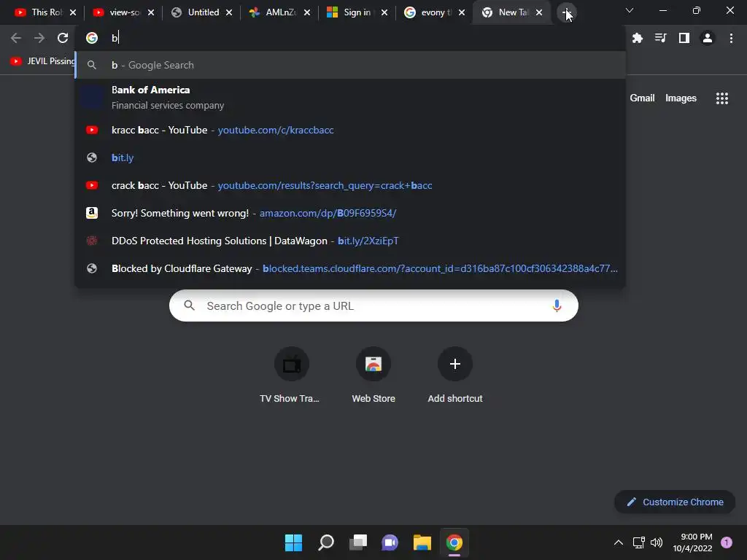The width and height of the screenshot is (747, 560).
Task: Open the clock and date in taskbar
Action: pyautogui.click(x=692, y=542)
